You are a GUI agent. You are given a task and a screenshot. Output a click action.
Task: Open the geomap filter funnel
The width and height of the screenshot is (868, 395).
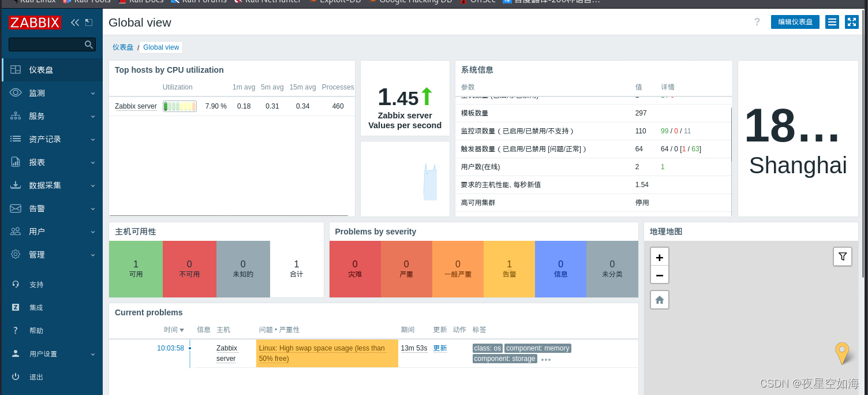[x=843, y=256]
